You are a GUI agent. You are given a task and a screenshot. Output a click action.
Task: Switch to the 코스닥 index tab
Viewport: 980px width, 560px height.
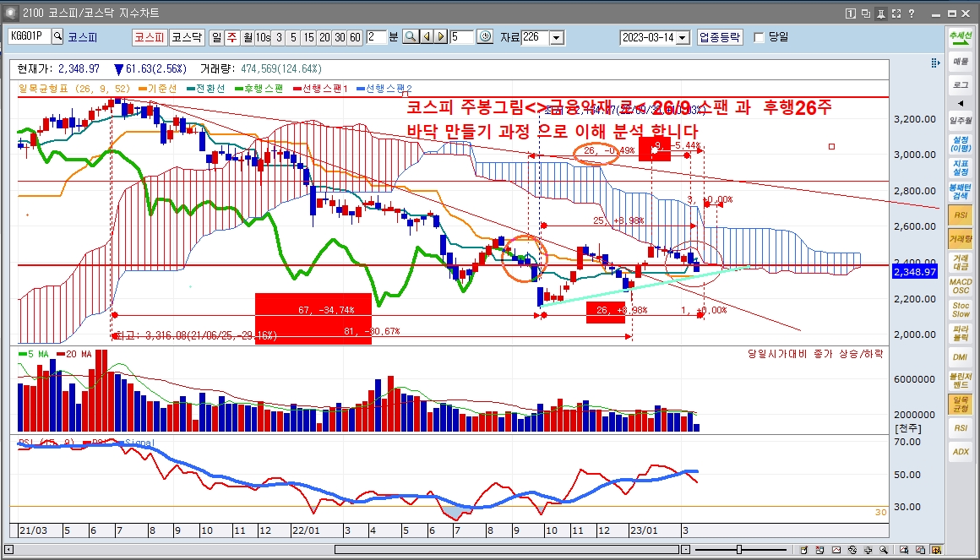point(187,37)
